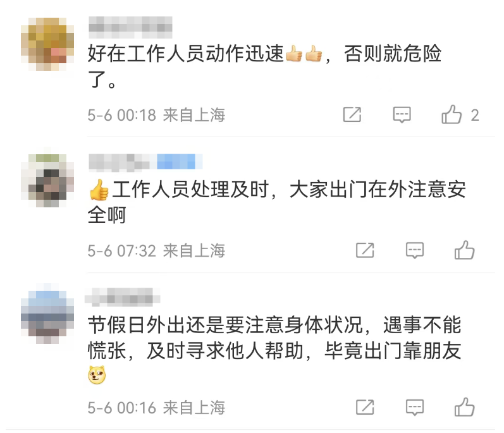504x433 pixels.
Task: Repost the 00:16 comment
Action: pos(365,407)
